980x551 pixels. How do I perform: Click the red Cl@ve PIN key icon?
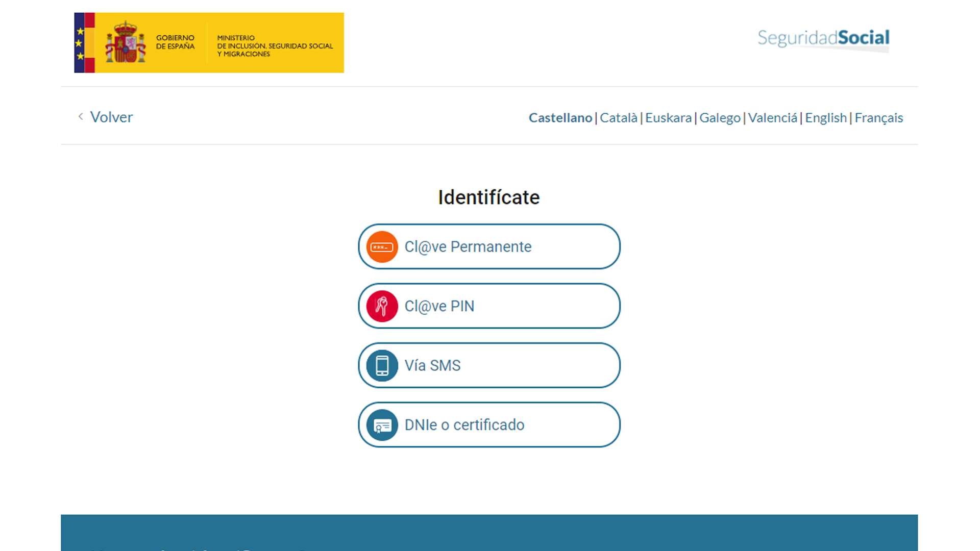pos(382,306)
